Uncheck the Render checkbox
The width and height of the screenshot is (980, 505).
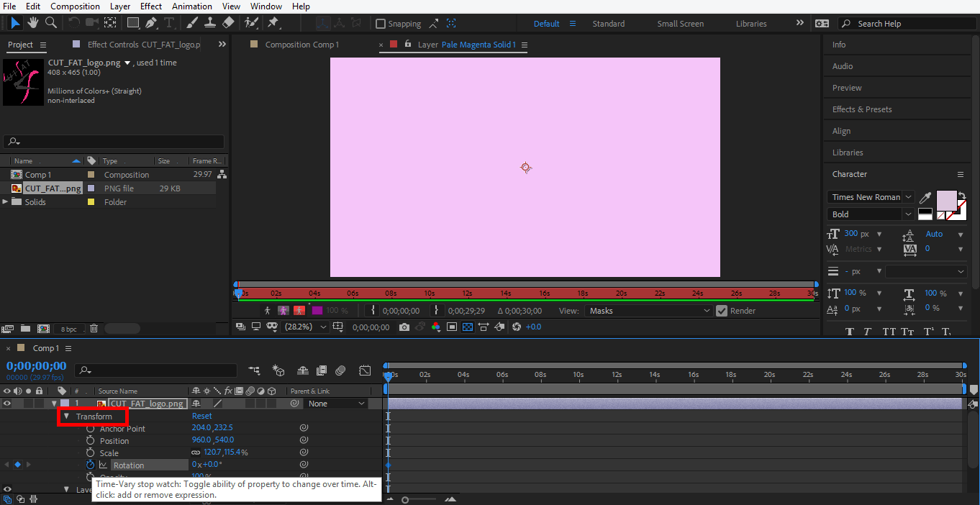pos(722,311)
